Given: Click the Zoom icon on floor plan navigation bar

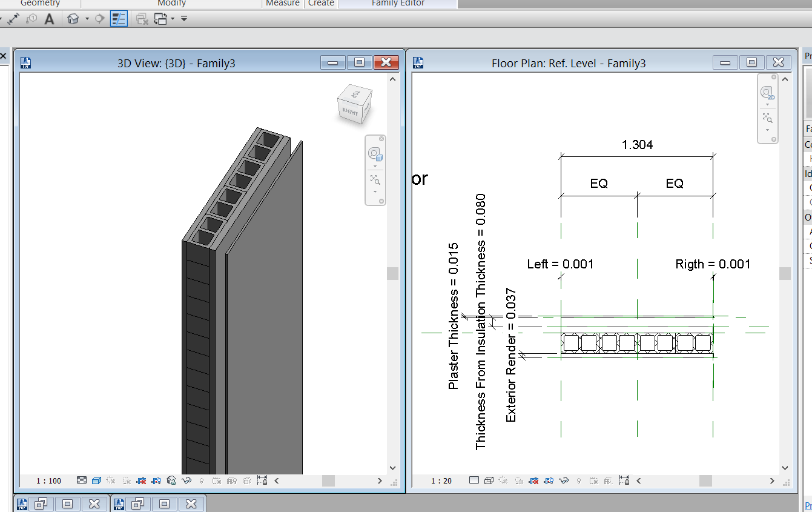Looking at the screenshot, I should (x=768, y=119).
